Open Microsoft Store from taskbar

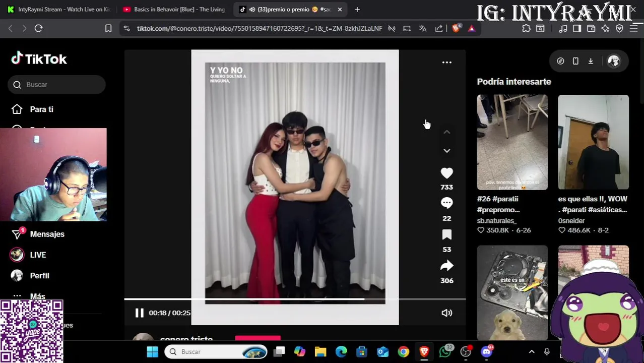click(x=362, y=352)
